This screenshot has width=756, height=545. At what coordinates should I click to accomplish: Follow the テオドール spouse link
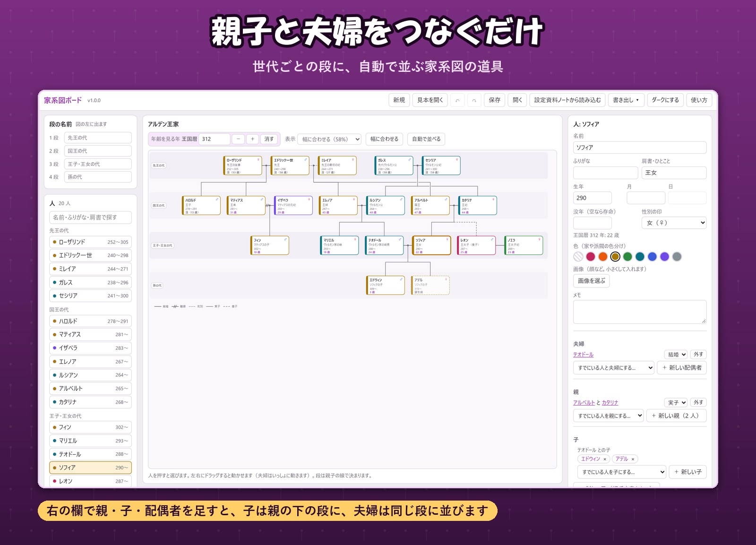[x=583, y=355]
